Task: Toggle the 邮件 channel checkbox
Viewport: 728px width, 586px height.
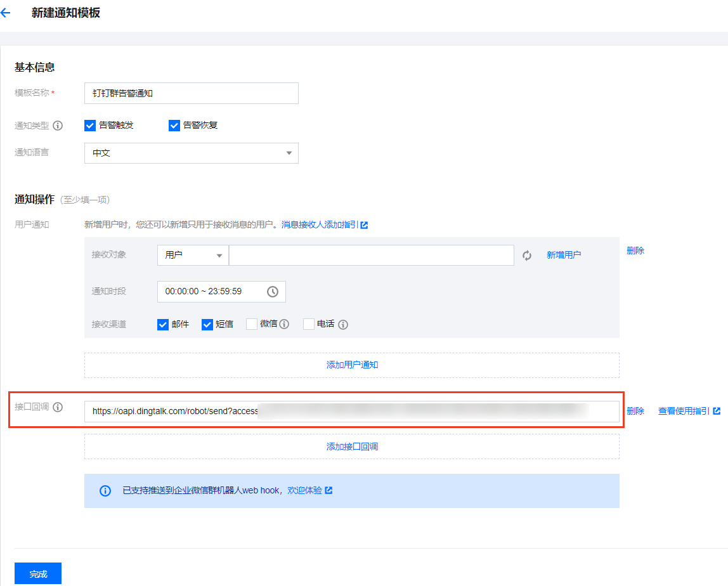Action: [163, 325]
